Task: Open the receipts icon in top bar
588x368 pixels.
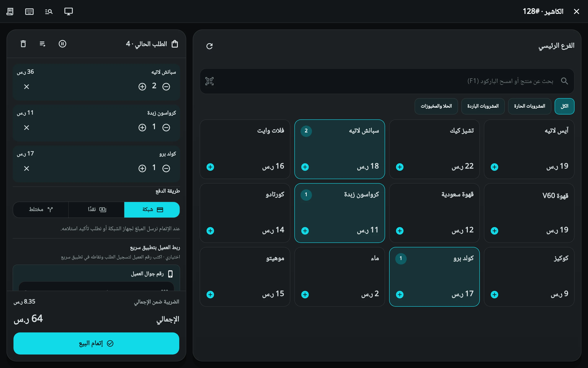Action: (10, 11)
